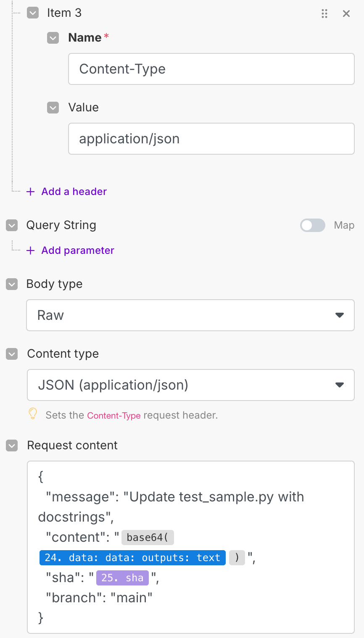Collapse the Name field chevron
Screen dimensions: 364x638
point(53,38)
